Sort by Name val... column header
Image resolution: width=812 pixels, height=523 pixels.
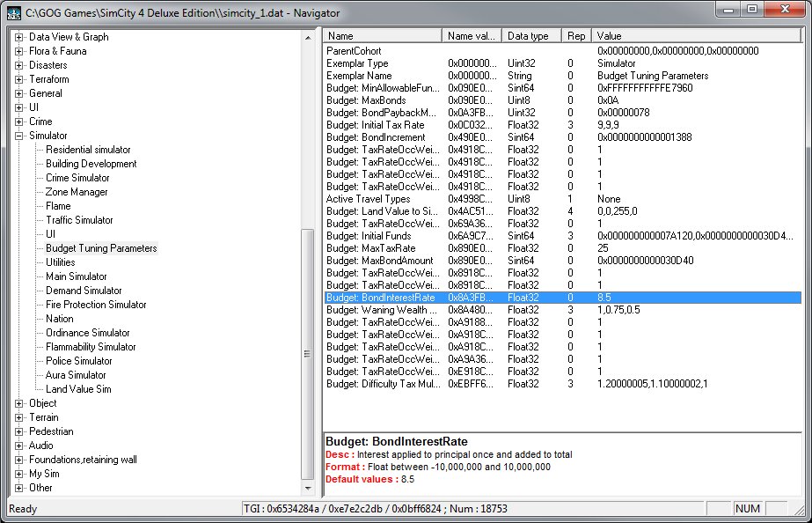472,36
